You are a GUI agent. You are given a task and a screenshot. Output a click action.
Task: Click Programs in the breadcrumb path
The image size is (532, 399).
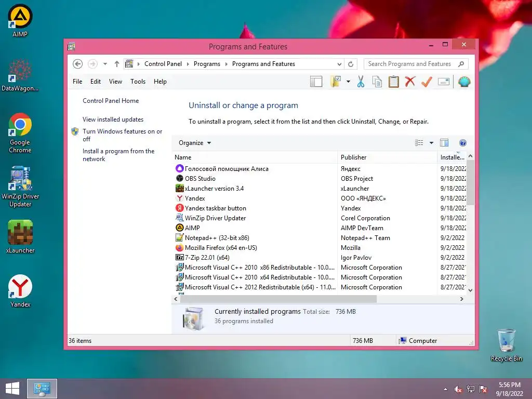207,64
